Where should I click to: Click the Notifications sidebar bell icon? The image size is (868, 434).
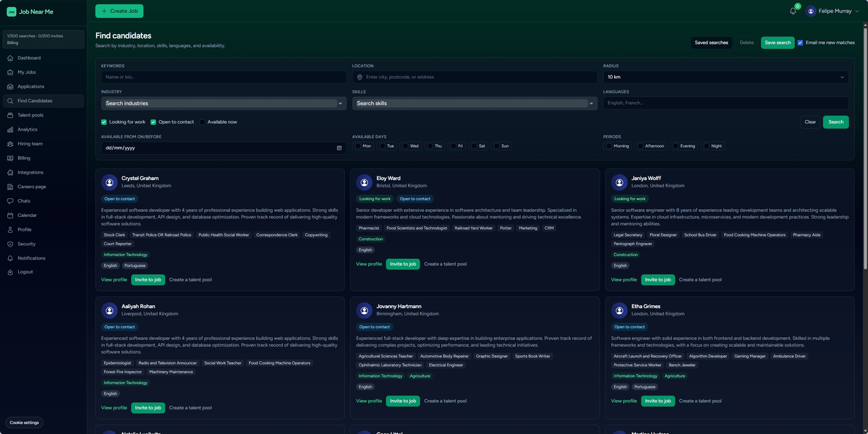10,258
